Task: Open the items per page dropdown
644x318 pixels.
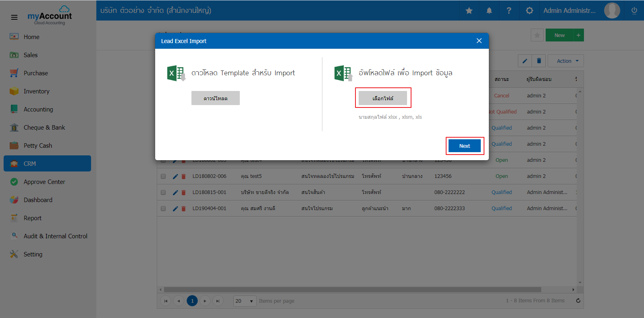Action: click(245, 301)
